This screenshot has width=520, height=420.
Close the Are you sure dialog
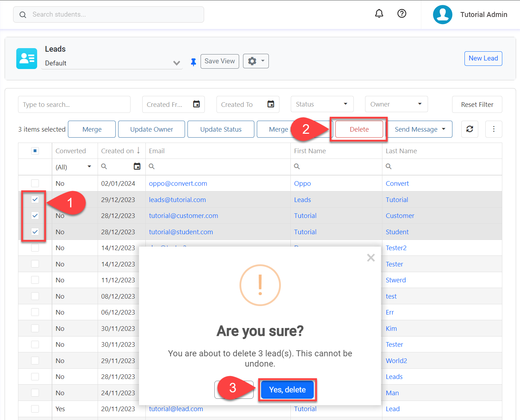(371, 258)
